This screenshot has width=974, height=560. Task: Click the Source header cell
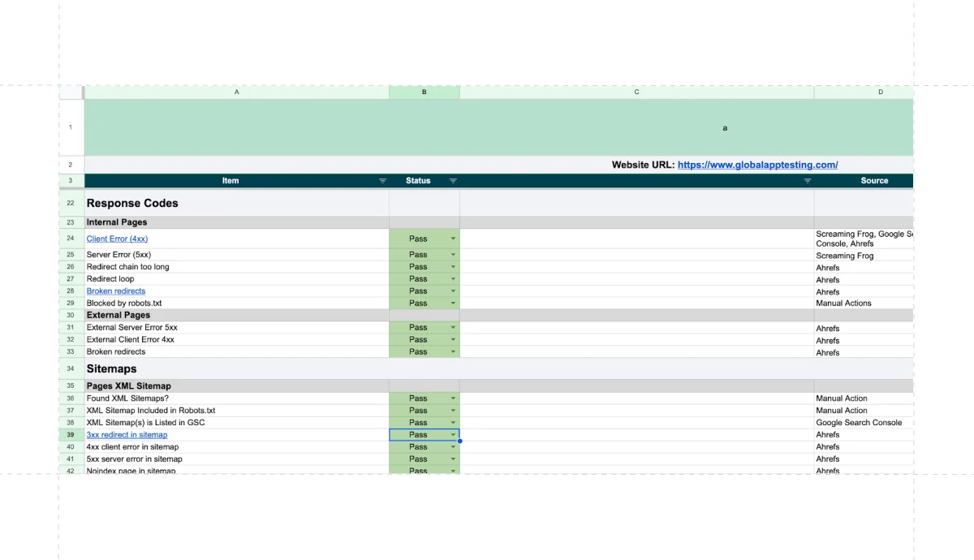tap(864, 181)
